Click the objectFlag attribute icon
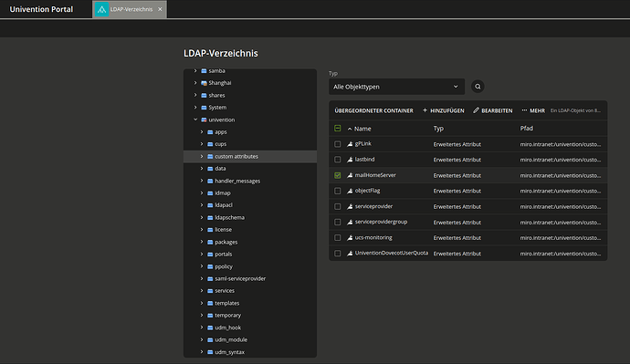This screenshot has height=364, width=630. pyautogui.click(x=350, y=191)
